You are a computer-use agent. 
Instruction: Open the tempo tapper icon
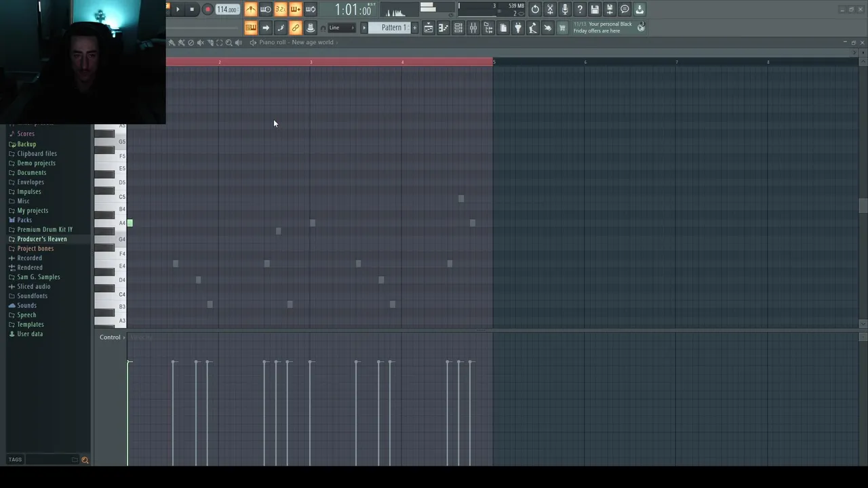point(532,28)
